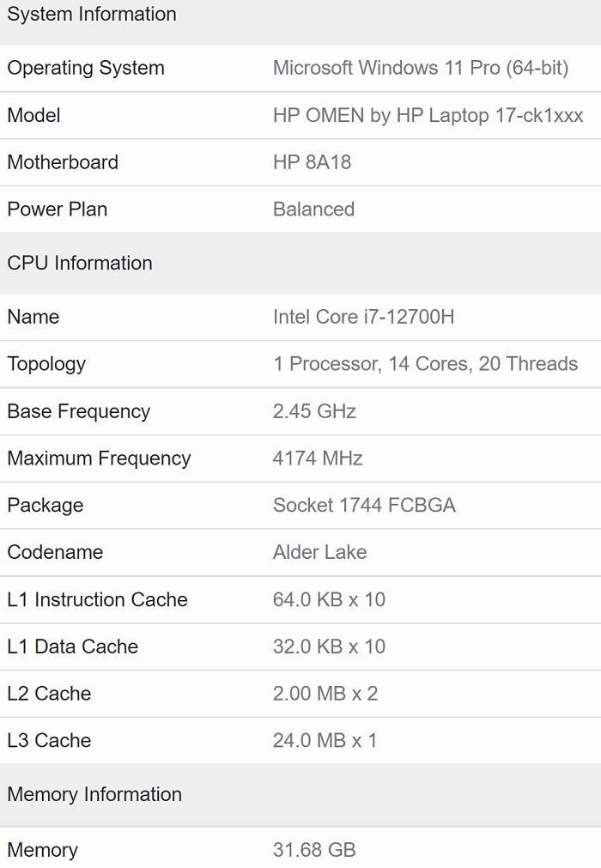Click the Maximum Frequency 4174 MHz value
Viewport: 601px width, 868px height.
[x=318, y=458]
